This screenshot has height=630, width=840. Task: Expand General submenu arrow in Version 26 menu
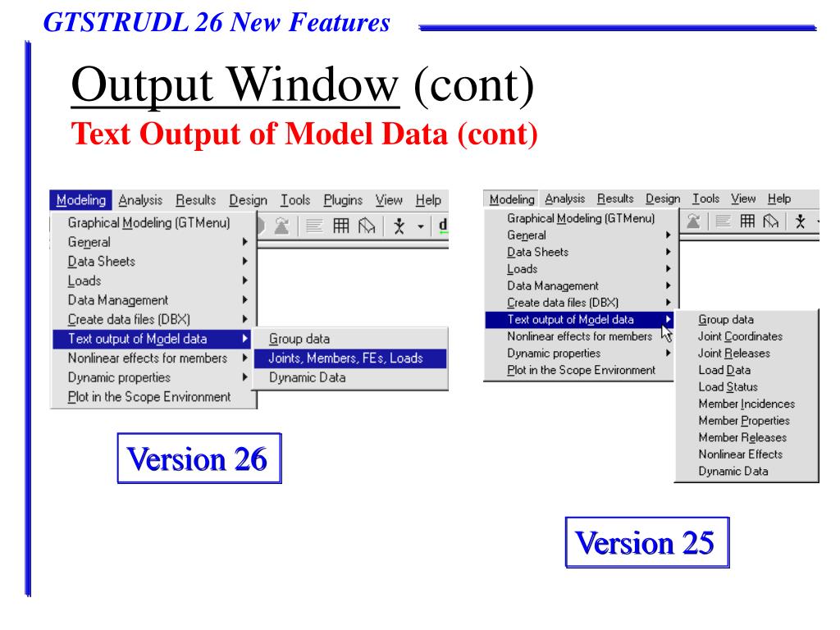tap(244, 242)
